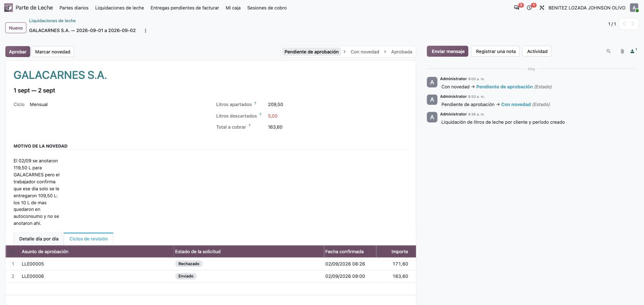Show followers icon in chatter
The width and height of the screenshot is (644, 305).
click(x=633, y=51)
